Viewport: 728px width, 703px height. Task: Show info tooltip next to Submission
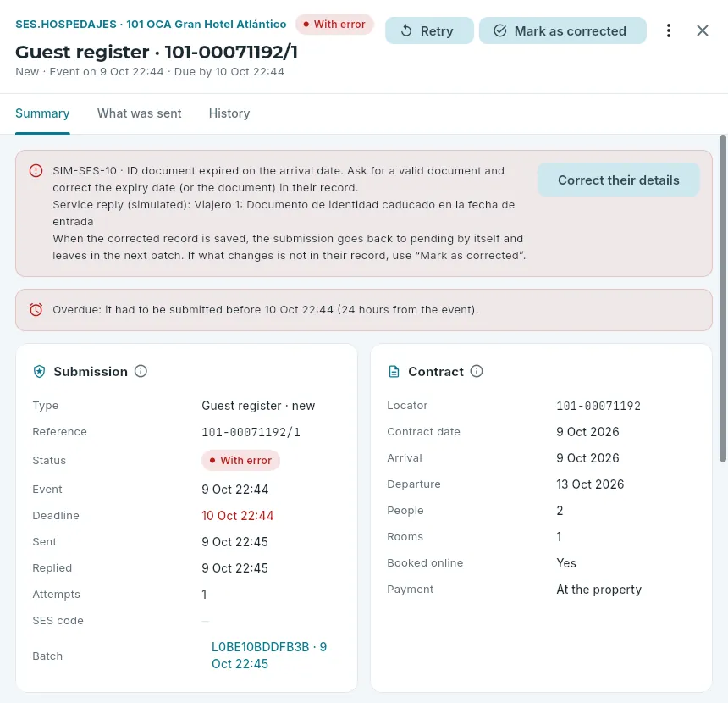pos(141,371)
